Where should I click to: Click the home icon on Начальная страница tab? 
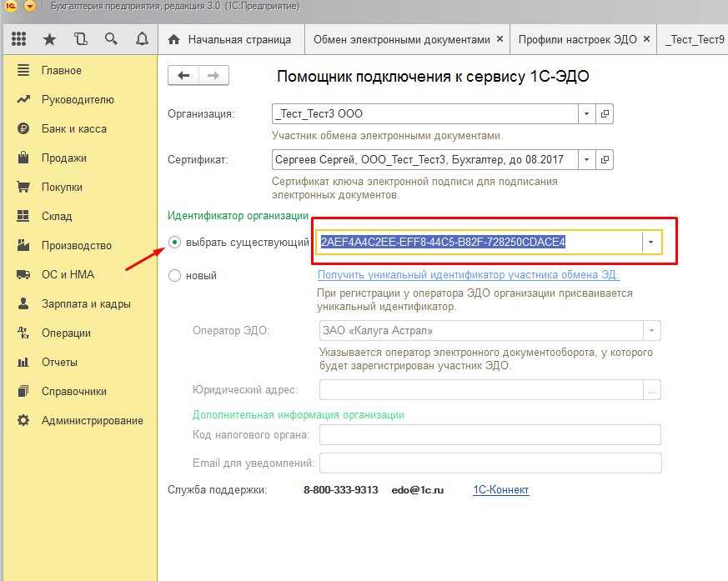(x=174, y=39)
